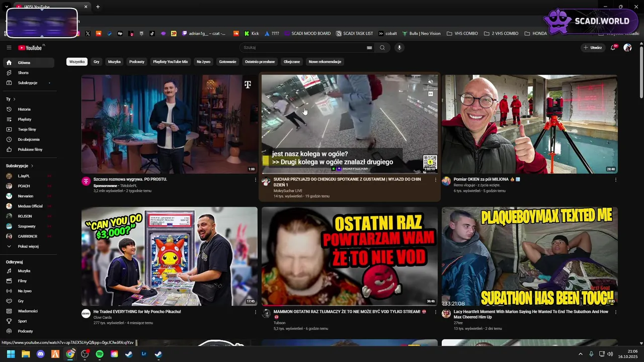Open Historia in the sidebar
Image resolution: width=644 pixels, height=362 pixels.
(x=28, y=109)
